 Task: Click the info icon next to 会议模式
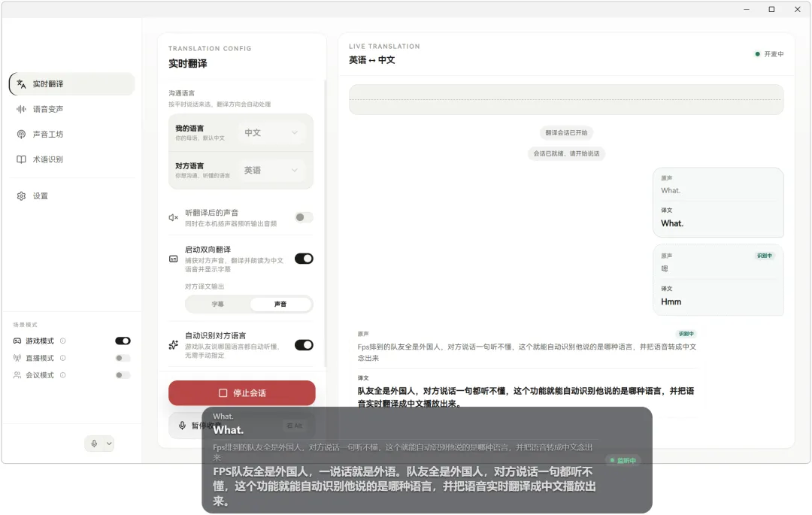pyautogui.click(x=62, y=374)
